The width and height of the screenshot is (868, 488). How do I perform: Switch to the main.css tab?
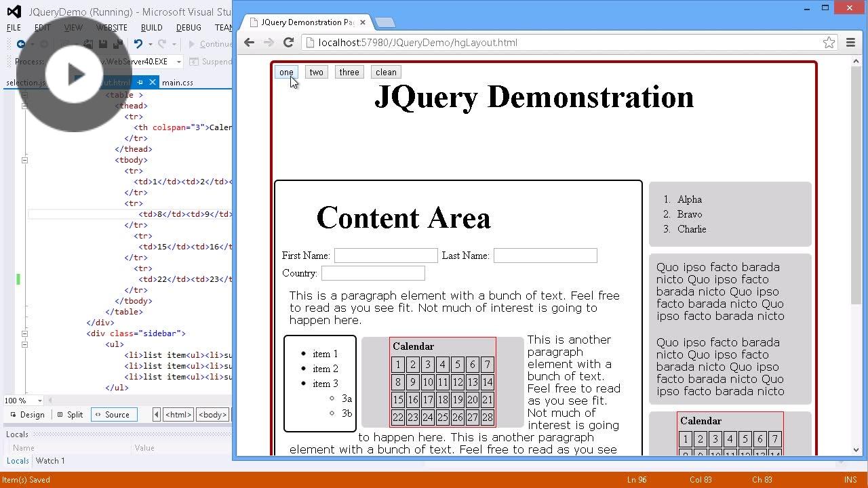pos(177,82)
